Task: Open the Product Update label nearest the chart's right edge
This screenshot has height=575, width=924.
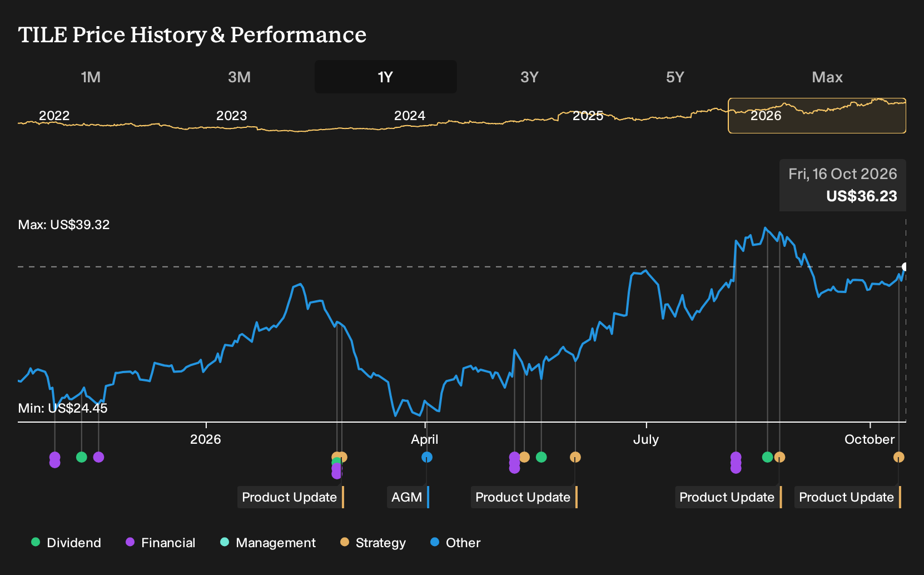Action: tap(848, 497)
